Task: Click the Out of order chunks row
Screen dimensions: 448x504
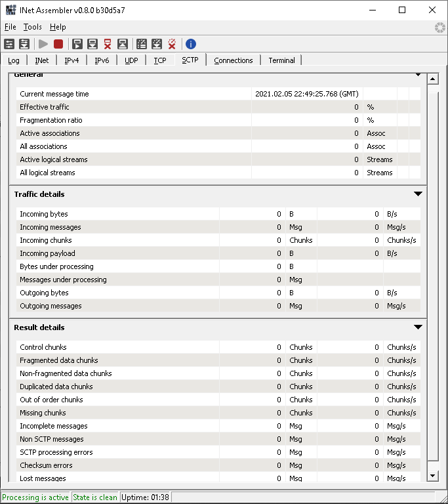Action: pyautogui.click(x=218, y=400)
